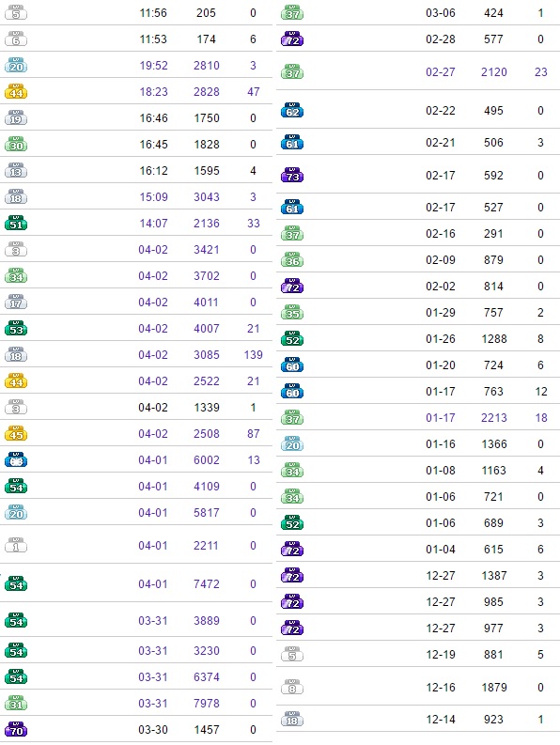Select the level 53 green badge
The image size is (560, 745).
tap(16, 328)
